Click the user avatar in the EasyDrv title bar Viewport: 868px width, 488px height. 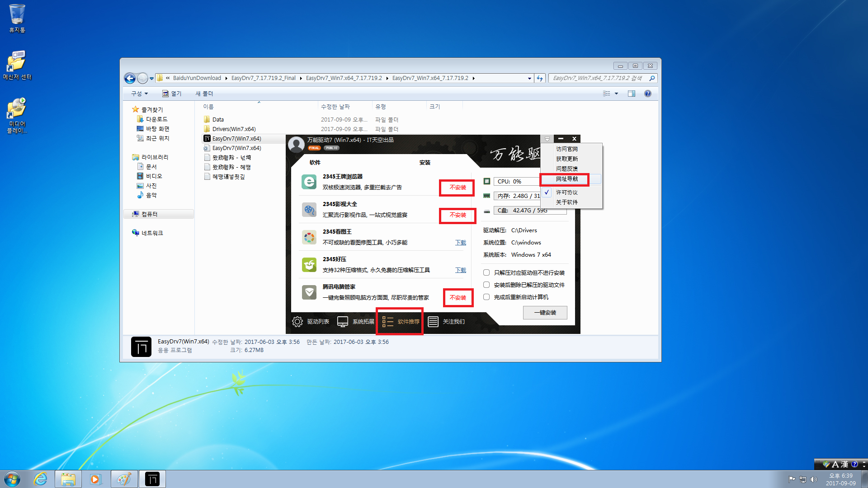(x=296, y=145)
